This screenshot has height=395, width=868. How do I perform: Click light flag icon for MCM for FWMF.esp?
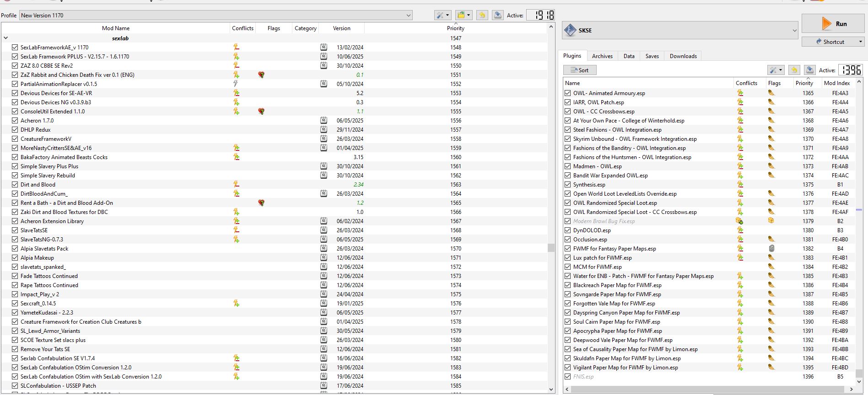coord(771,267)
